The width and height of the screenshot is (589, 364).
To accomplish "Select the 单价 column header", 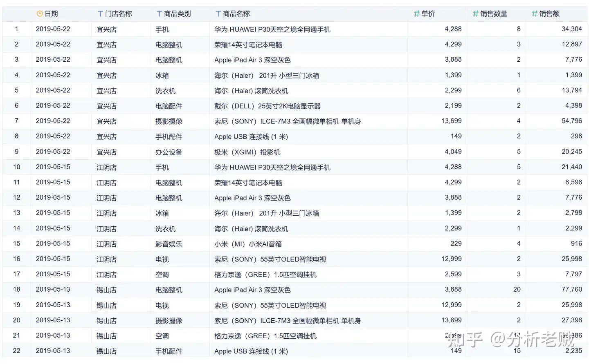I will (x=437, y=14).
